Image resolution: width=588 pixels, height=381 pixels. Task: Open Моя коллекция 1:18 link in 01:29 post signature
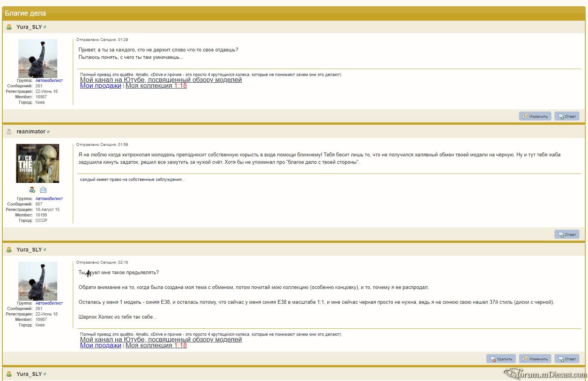[x=156, y=85]
